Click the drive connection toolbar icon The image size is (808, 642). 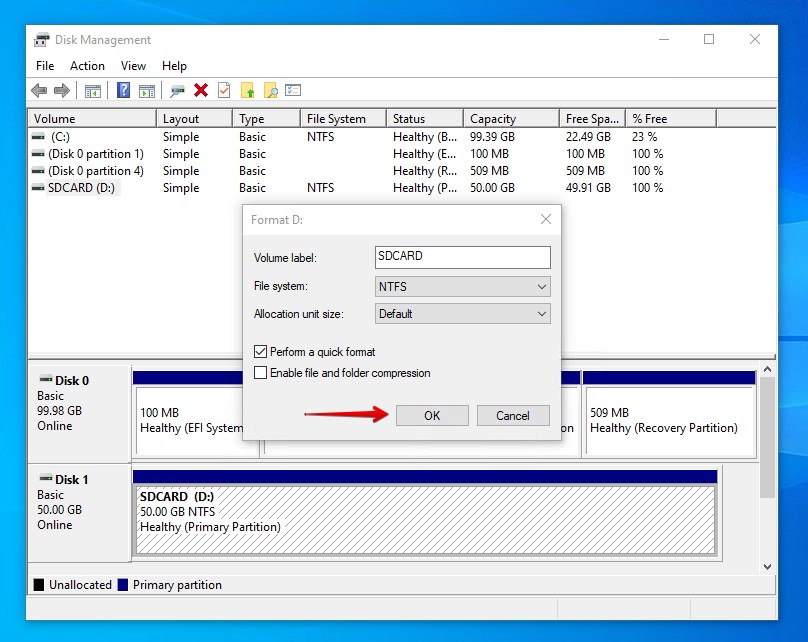tap(177, 91)
